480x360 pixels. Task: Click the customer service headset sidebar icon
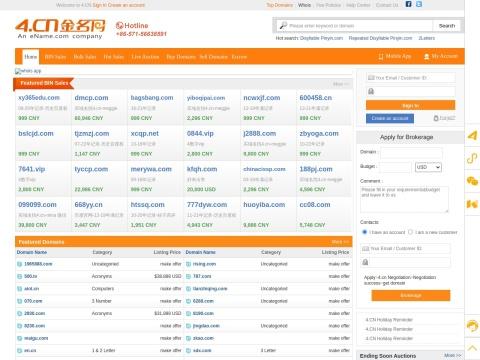(472, 326)
